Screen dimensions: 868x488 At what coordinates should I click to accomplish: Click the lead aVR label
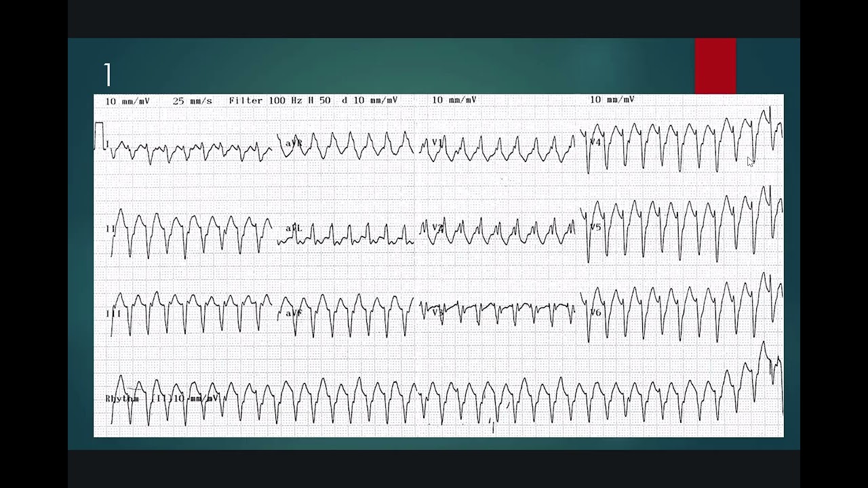point(293,143)
